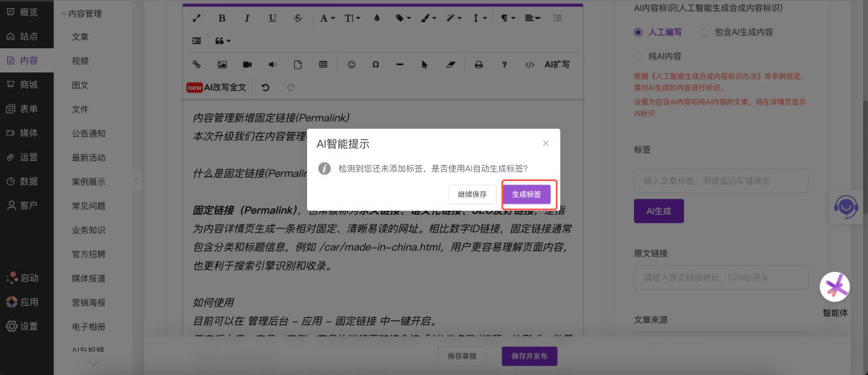The height and width of the screenshot is (375, 868).
Task: Click AI改写全文 in the toolbar
Action: 218,88
